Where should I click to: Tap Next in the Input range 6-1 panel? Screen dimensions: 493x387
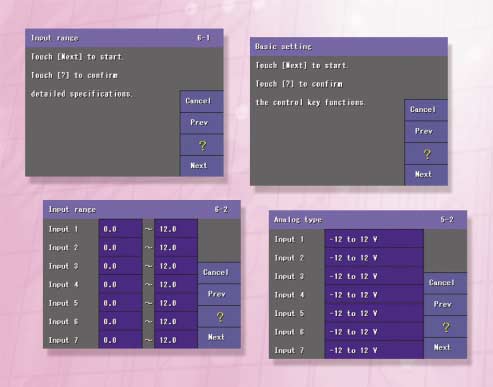202,166
